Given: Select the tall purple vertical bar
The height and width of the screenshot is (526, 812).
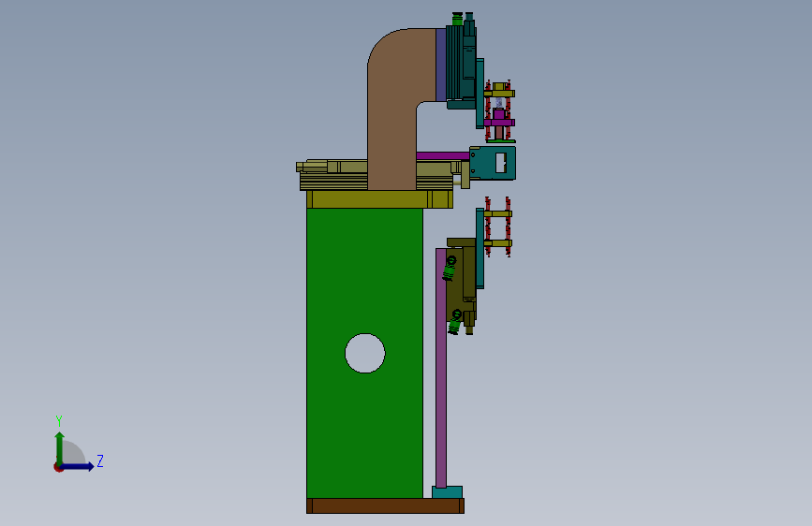Looking at the screenshot, I should pyautogui.click(x=441, y=368).
